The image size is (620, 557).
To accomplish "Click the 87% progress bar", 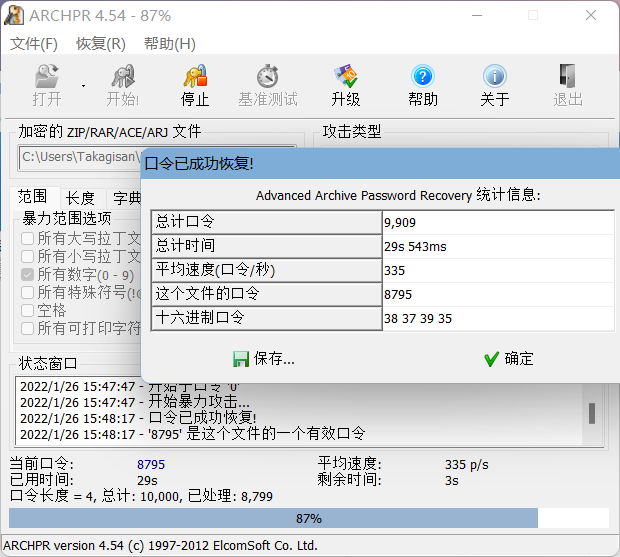I will tap(309, 518).
